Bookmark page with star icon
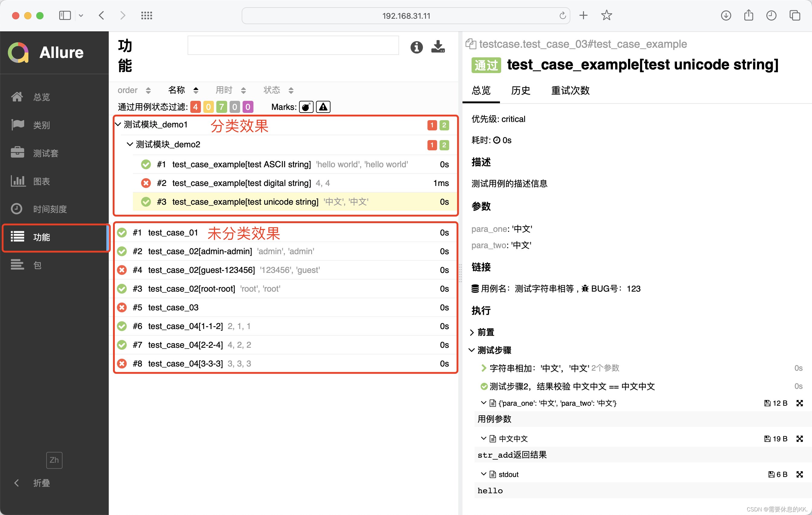This screenshot has height=515, width=812. point(606,15)
